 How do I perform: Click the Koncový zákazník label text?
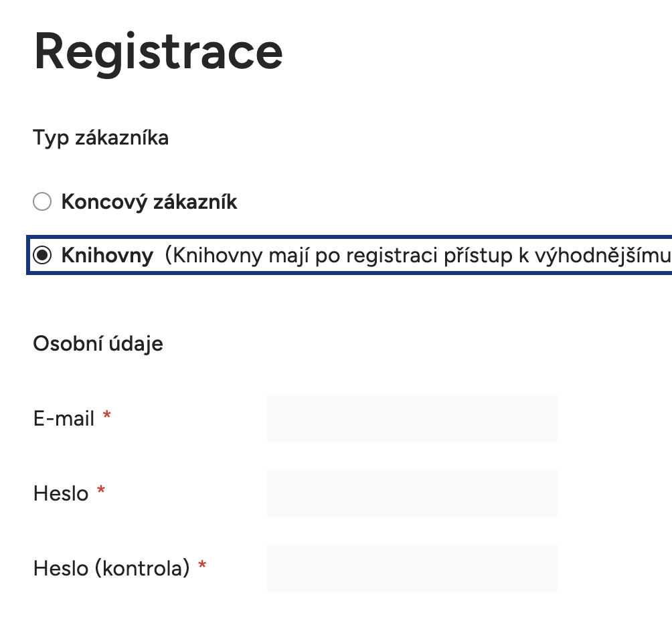click(x=149, y=201)
